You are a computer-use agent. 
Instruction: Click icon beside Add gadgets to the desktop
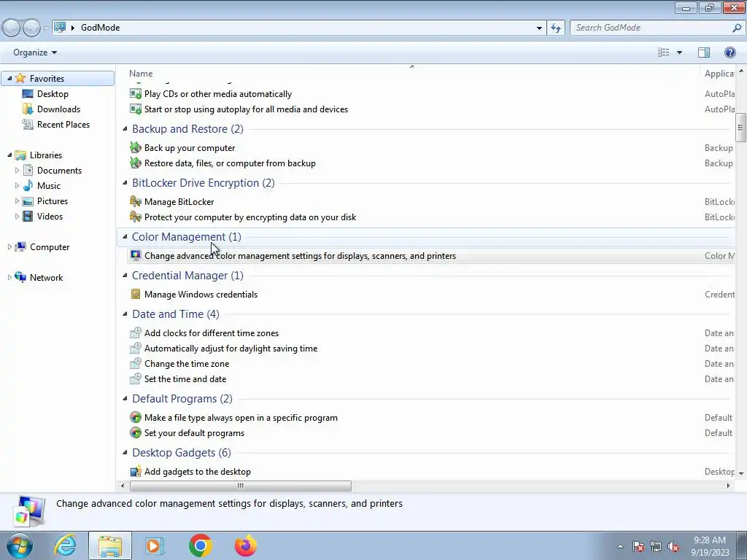click(x=136, y=472)
